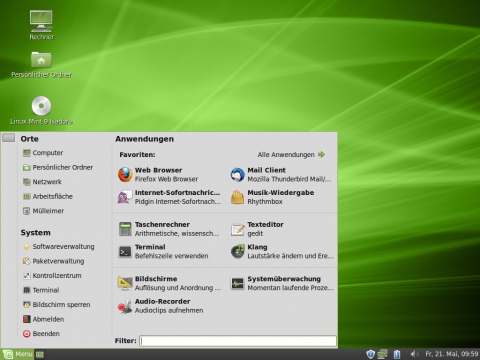Viewport: 480px width, 360px height.
Task: Launch Firefox Web Browser from favorites
Action: coord(125,175)
